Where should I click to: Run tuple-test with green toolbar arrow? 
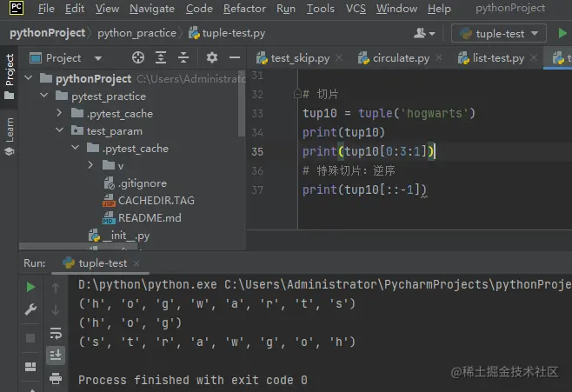click(562, 33)
